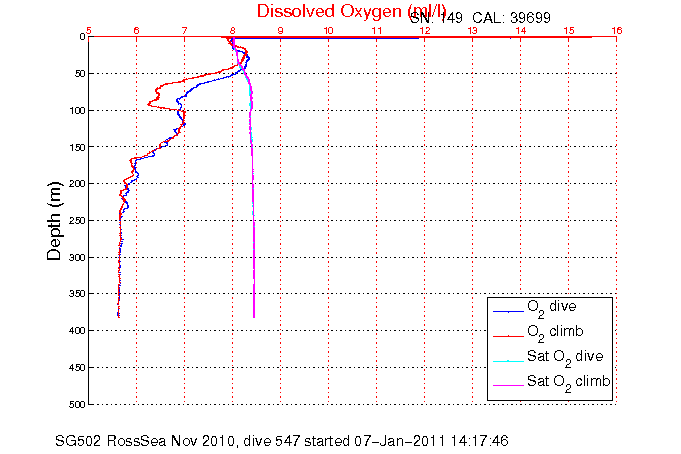Click the '07-Jan-2011 14:17:46' timestamp
This screenshot has width=681, height=454.
coord(431,441)
